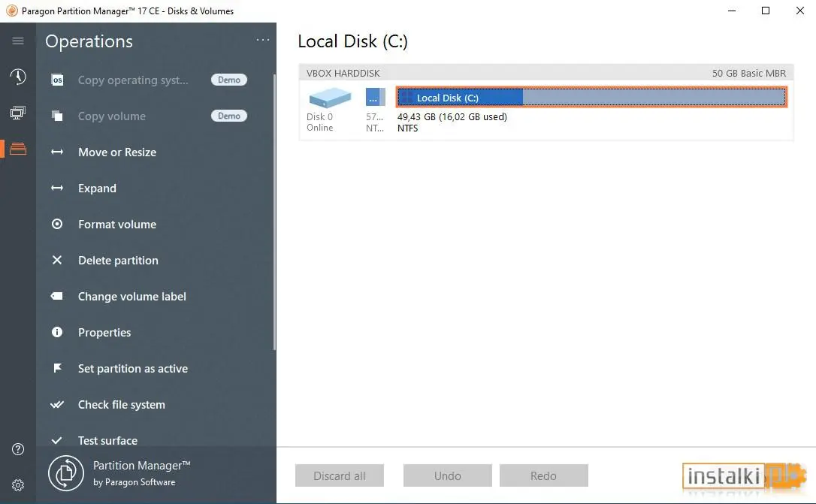Image resolution: width=816 pixels, height=504 pixels.
Task: Click the Demo badge next to Copy volume
Action: [229, 116]
